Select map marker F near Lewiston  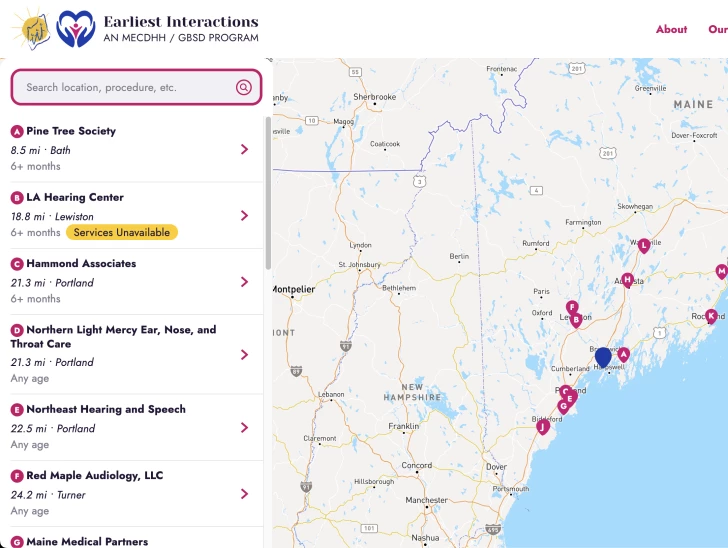coord(572,308)
